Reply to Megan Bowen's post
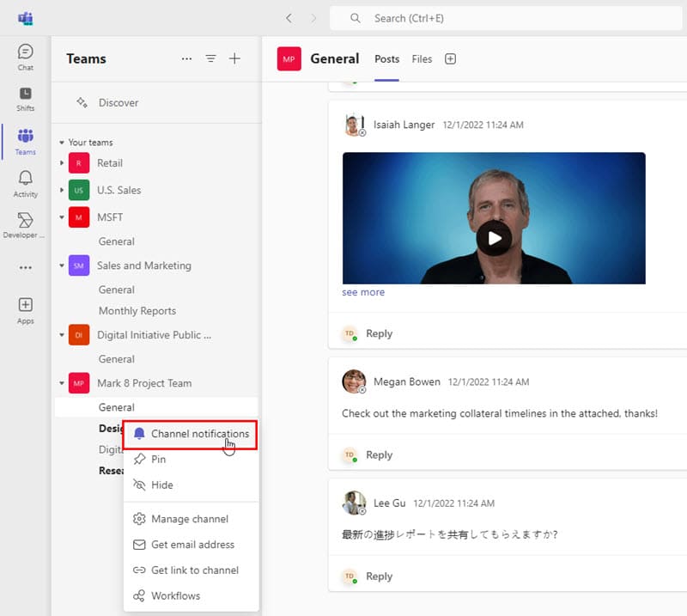687x616 pixels. click(379, 455)
